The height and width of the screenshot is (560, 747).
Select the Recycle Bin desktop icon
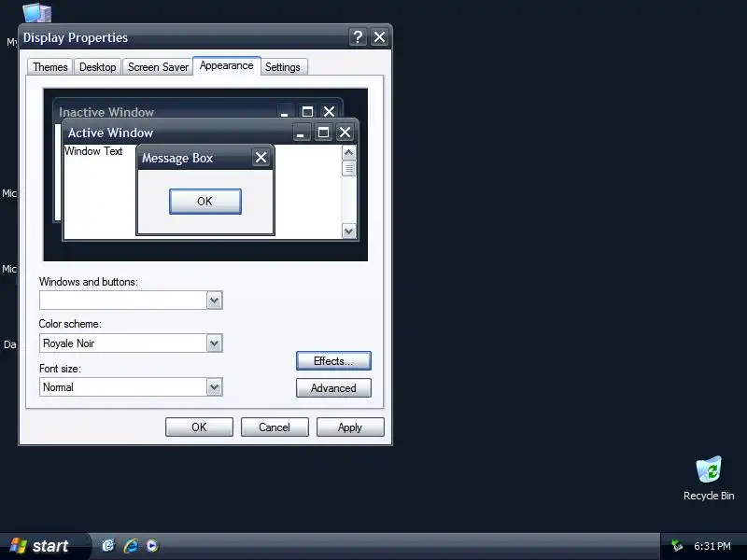pyautogui.click(x=709, y=479)
